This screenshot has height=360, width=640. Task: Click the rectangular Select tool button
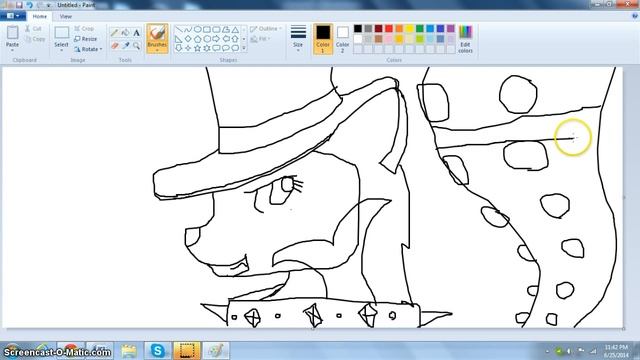62,33
